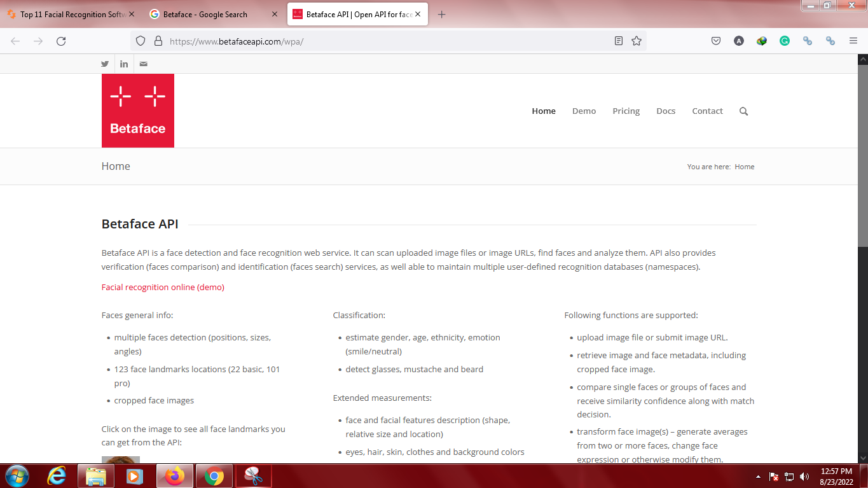The width and height of the screenshot is (868, 488).
Task: Click Home in the breadcrumb
Action: click(x=744, y=167)
